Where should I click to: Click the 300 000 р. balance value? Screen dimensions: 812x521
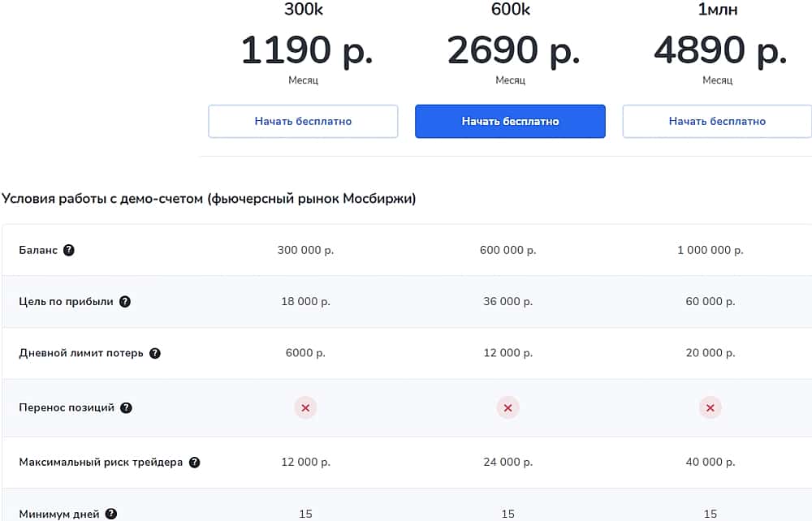(305, 250)
